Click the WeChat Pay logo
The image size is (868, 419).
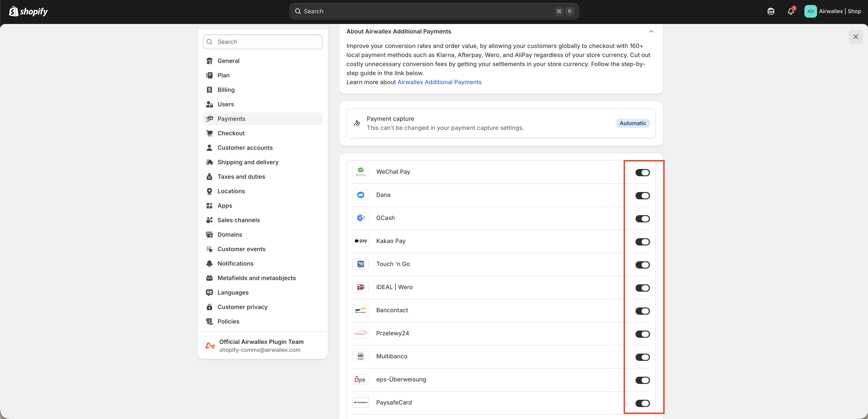[x=360, y=172]
